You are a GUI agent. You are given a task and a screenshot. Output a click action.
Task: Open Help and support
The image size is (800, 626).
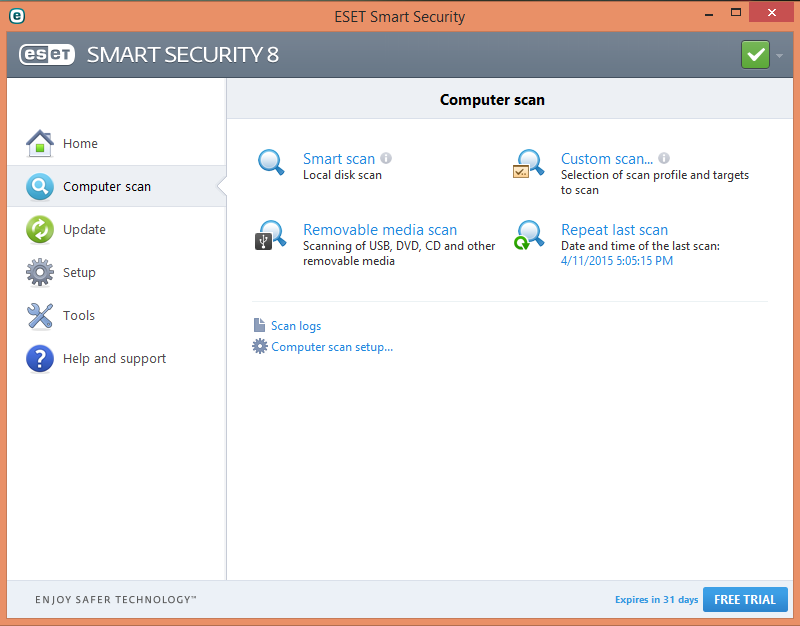[x=114, y=358]
